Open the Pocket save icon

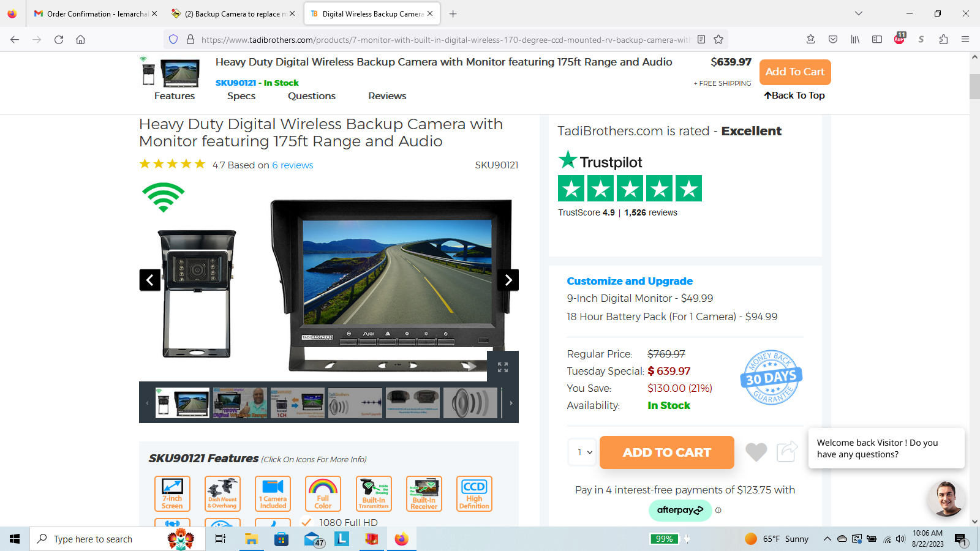click(x=833, y=40)
